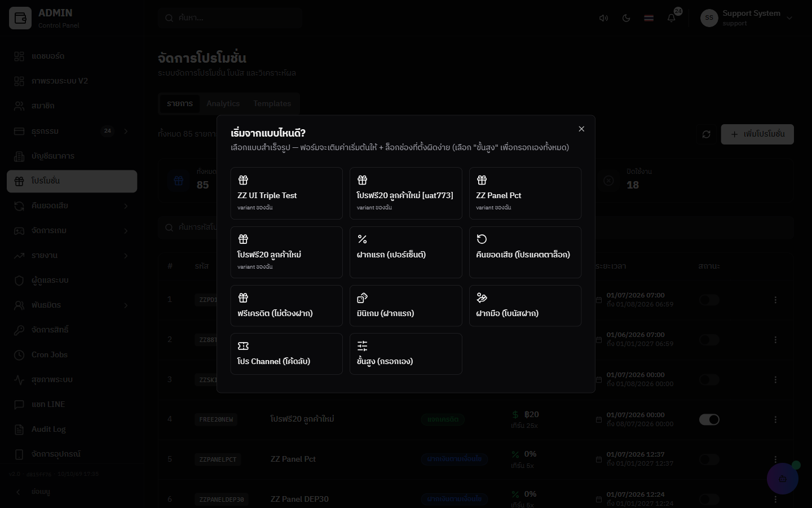Close the template chooser dialog
The width and height of the screenshot is (812, 508).
click(581, 129)
